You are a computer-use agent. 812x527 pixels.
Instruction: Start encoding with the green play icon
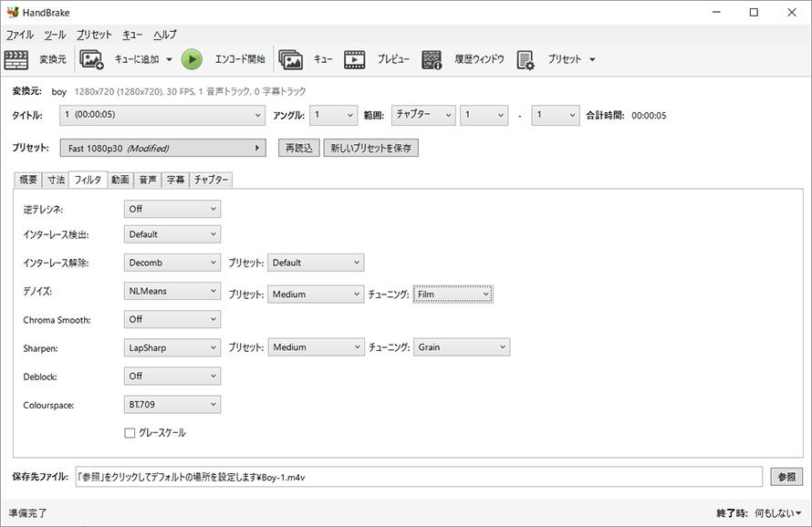pyautogui.click(x=193, y=59)
